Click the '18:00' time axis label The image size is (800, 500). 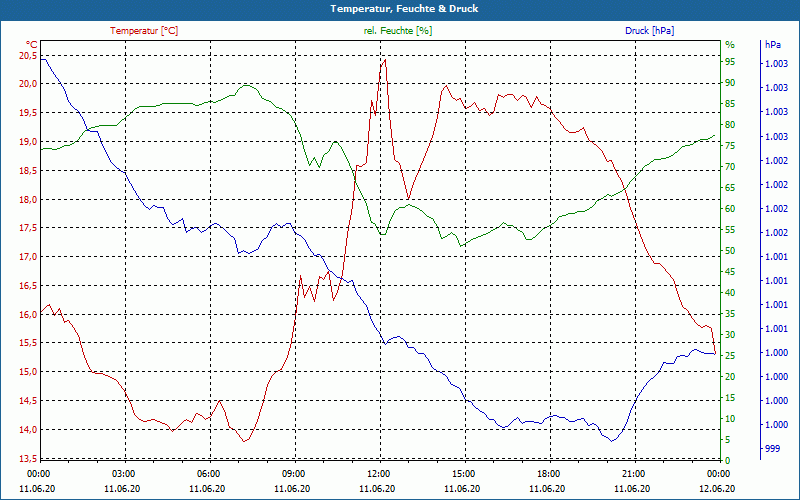548,473
